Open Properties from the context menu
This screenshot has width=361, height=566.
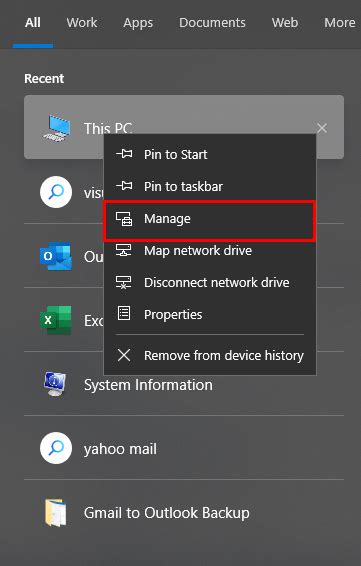click(210, 314)
